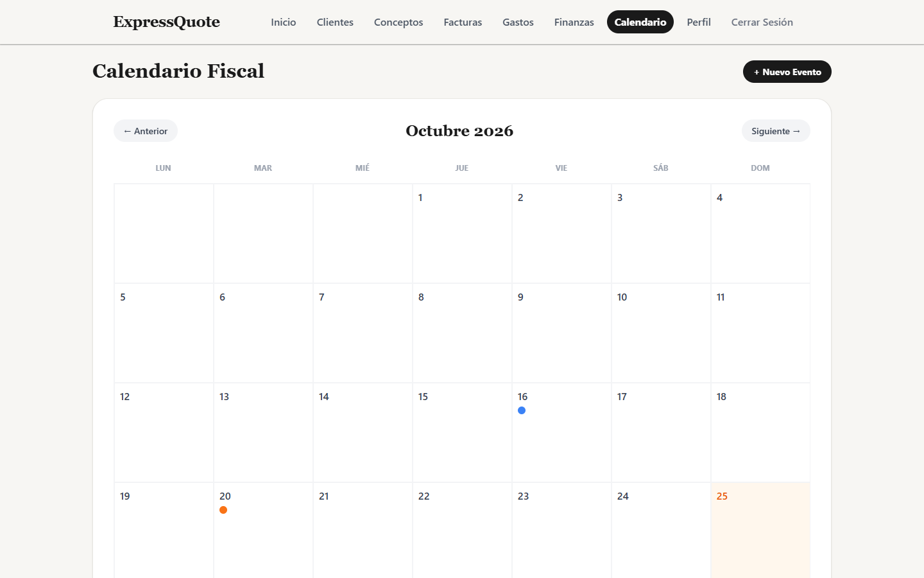
Task: Open the Clientes section
Action: [335, 22]
